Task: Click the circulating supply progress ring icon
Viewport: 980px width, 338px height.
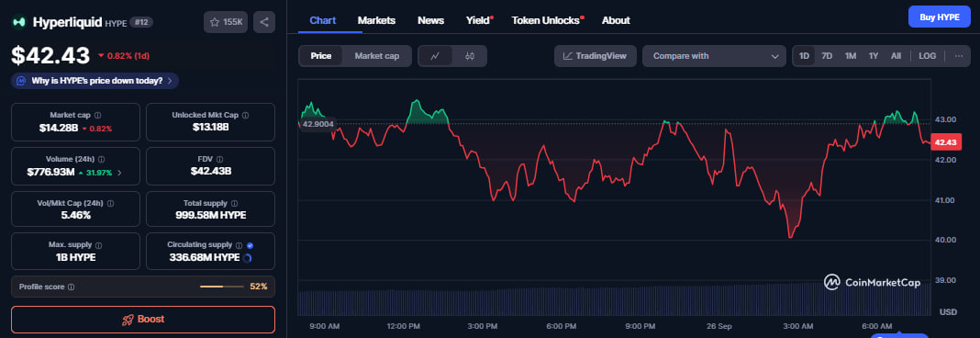Action: 248,257
